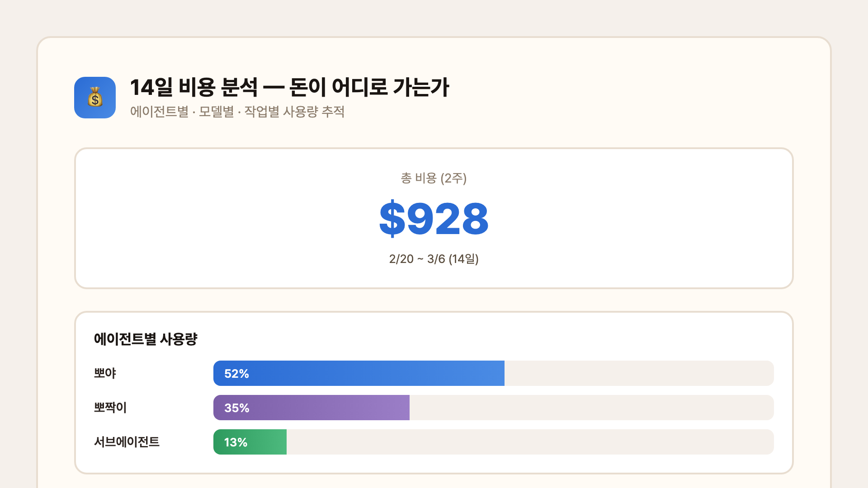
Task: Click the 35% label inside the purple bar
Action: point(237,408)
